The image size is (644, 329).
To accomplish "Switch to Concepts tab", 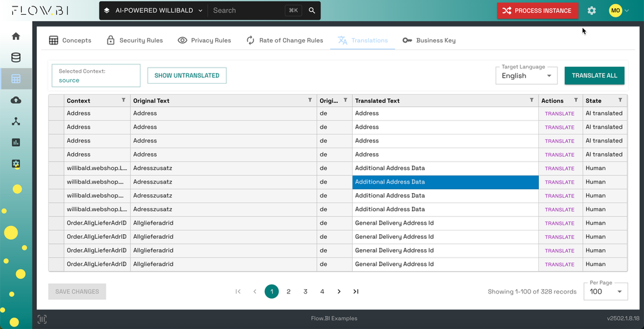I will point(70,40).
